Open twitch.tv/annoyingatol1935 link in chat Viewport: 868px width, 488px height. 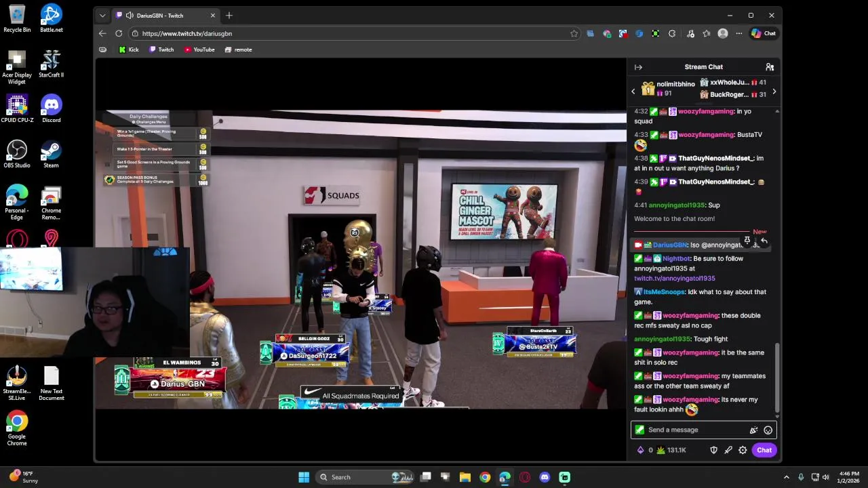[674, 279]
